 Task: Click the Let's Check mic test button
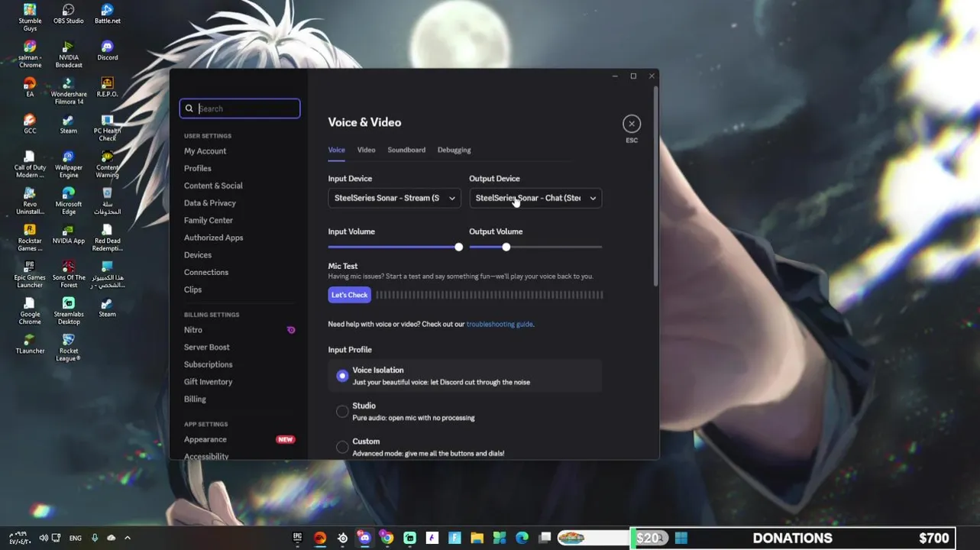click(x=349, y=295)
